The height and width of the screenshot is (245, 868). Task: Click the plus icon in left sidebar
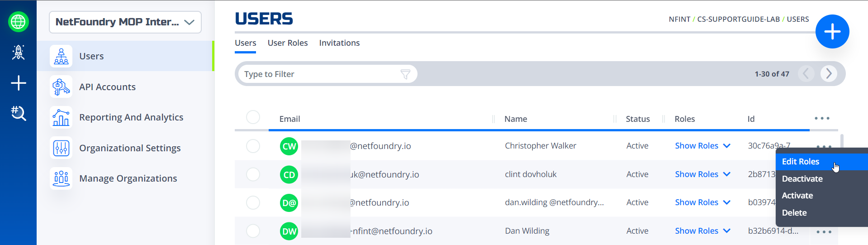(18, 83)
